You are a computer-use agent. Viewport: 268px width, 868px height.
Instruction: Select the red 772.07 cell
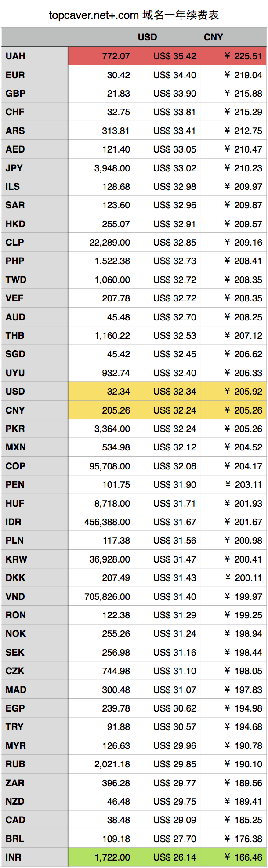tap(101, 56)
